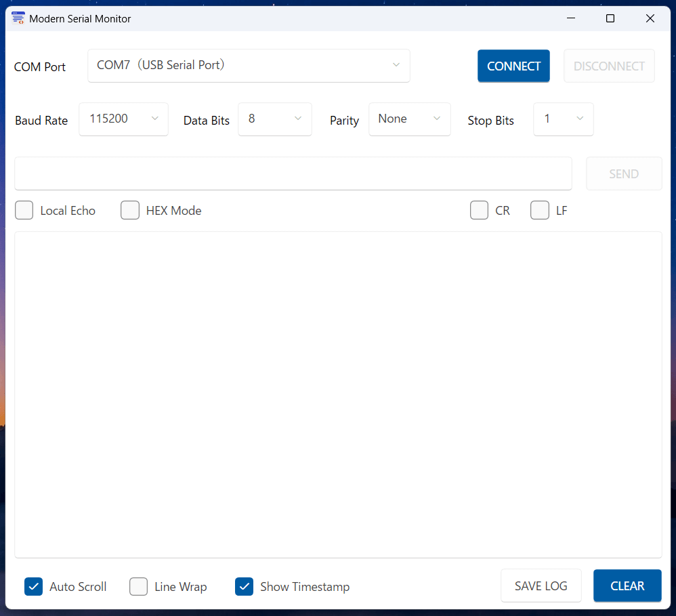676x616 pixels.
Task: Save the log with SAVE LOG
Action: (541, 586)
